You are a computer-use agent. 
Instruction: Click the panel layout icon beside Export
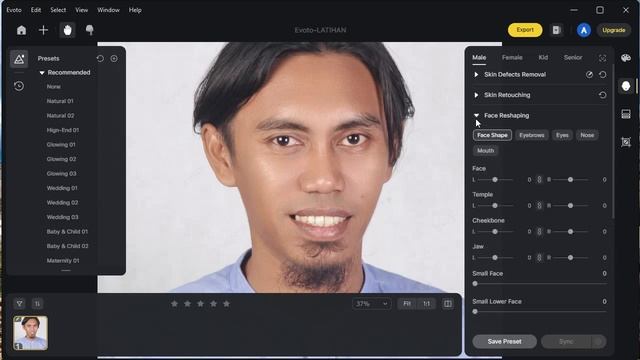point(556,30)
